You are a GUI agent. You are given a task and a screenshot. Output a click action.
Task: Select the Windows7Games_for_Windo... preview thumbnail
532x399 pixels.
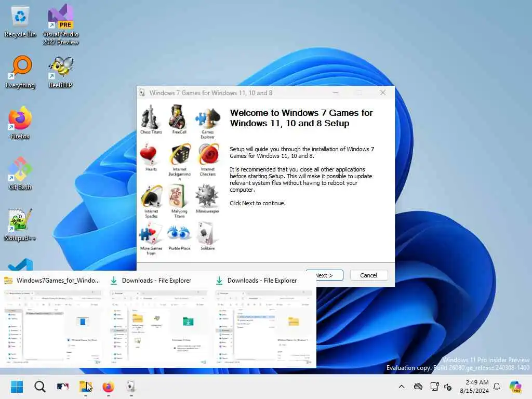52,320
